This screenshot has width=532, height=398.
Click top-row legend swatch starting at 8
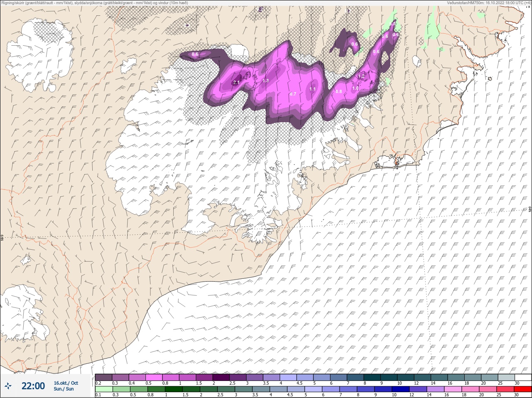[x=372, y=377]
